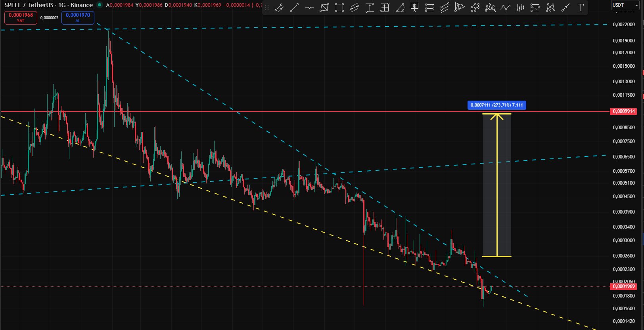Select the polyline shape tool
644x330 pixels.
(x=324, y=8)
